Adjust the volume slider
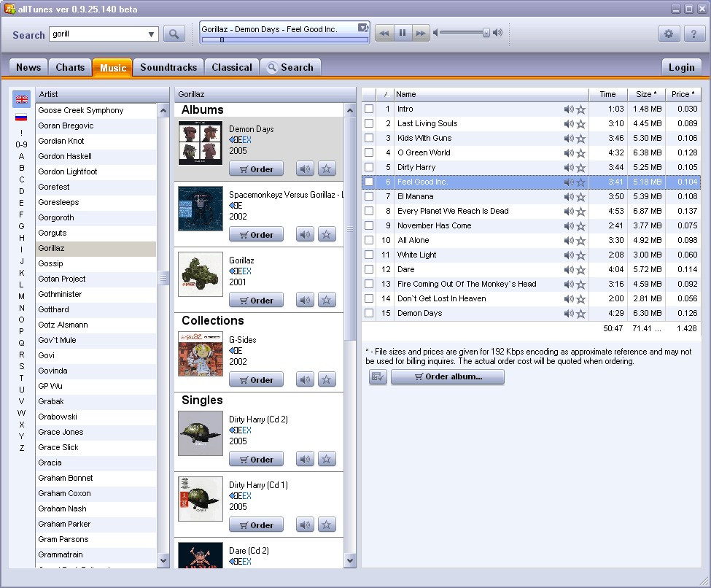This screenshot has height=588, width=711. [465, 33]
